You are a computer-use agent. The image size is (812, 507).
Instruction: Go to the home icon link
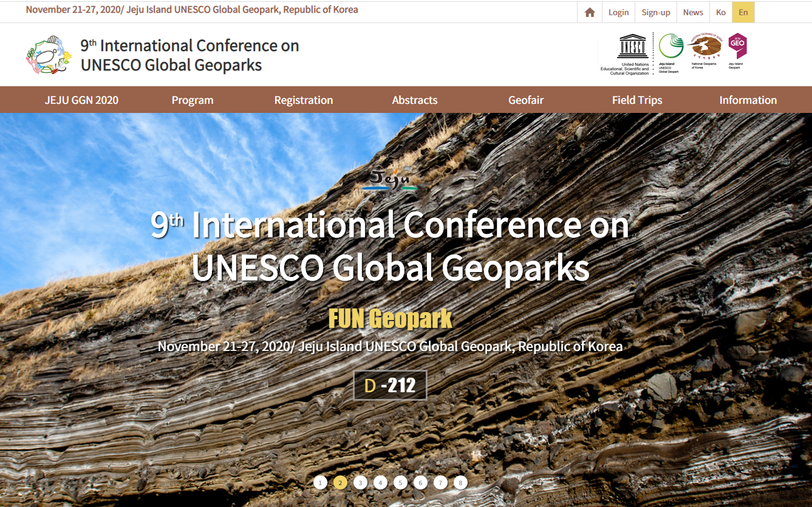tap(589, 12)
